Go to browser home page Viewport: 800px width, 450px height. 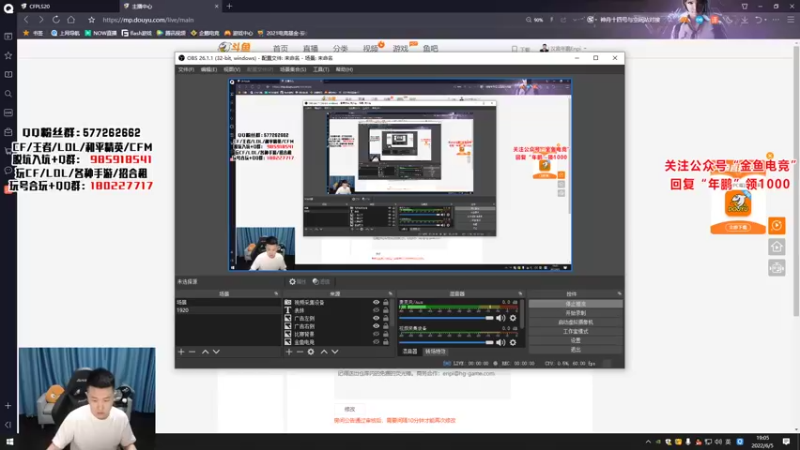coord(71,20)
